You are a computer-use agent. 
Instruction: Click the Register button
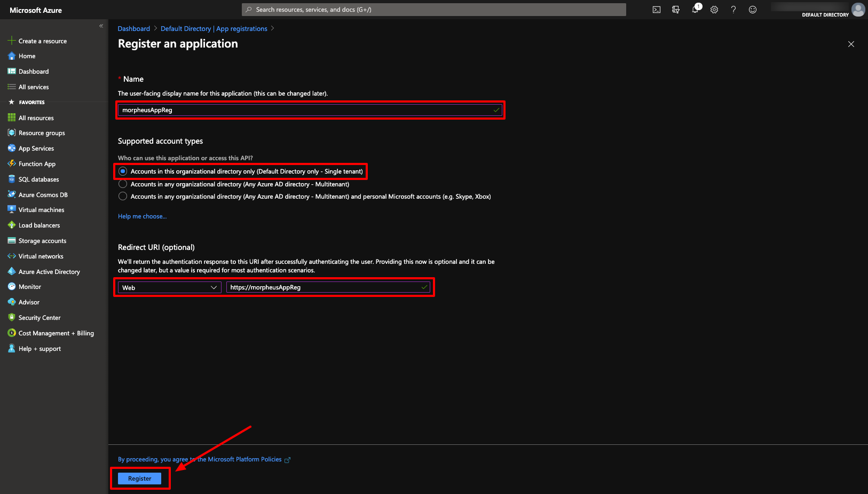click(x=139, y=478)
